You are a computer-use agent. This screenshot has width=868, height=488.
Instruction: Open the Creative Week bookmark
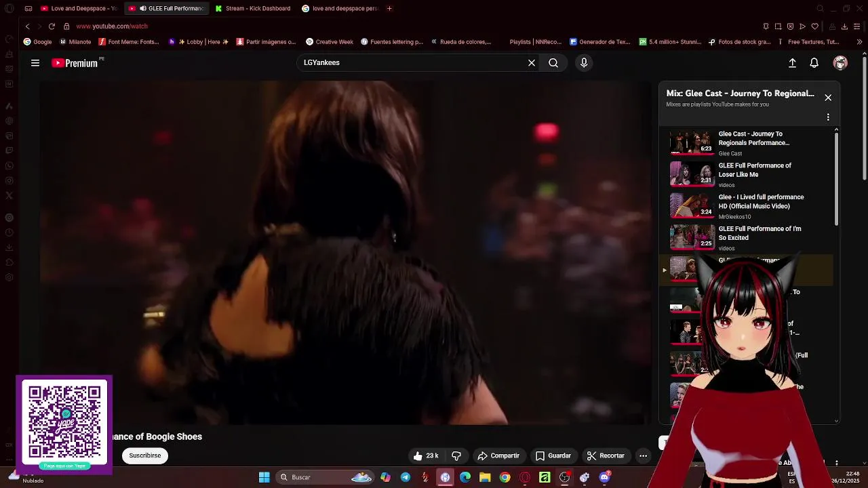point(330,42)
